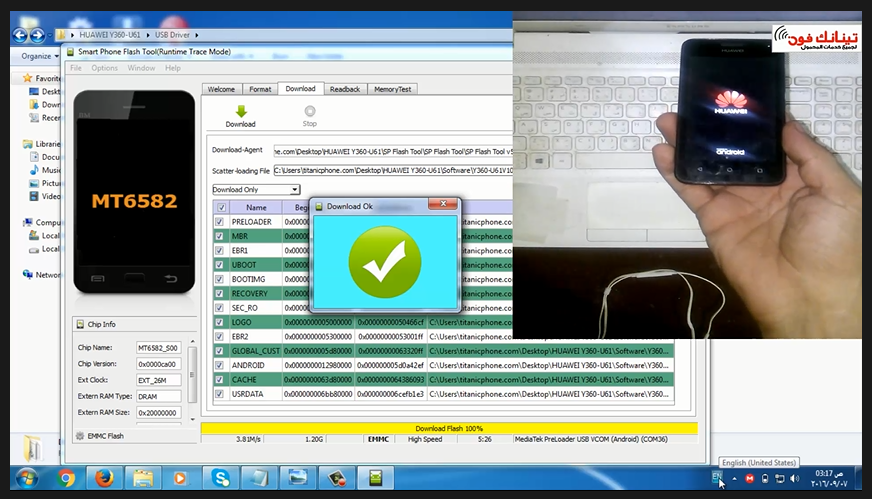Open the Options menu
The height and width of the screenshot is (499, 872).
(x=105, y=68)
